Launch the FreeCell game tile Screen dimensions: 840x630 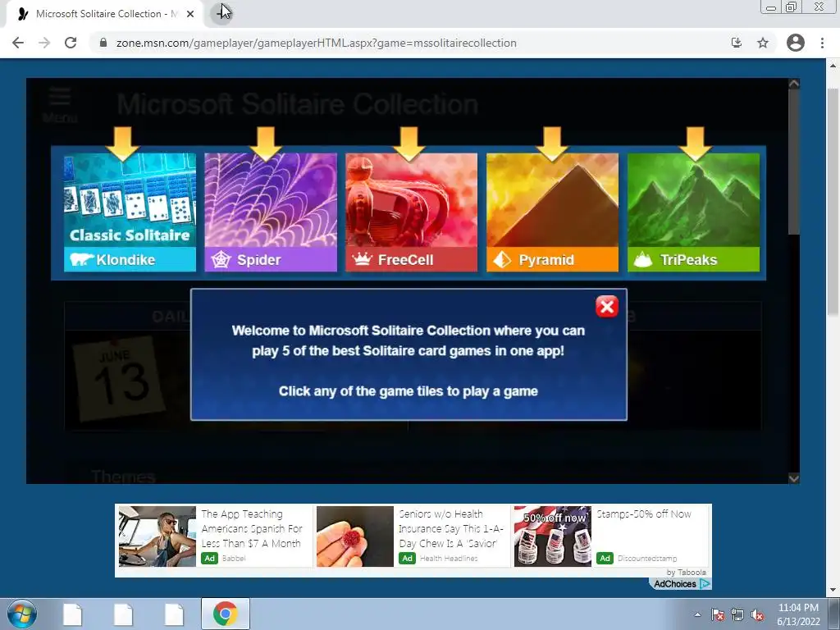click(x=412, y=212)
